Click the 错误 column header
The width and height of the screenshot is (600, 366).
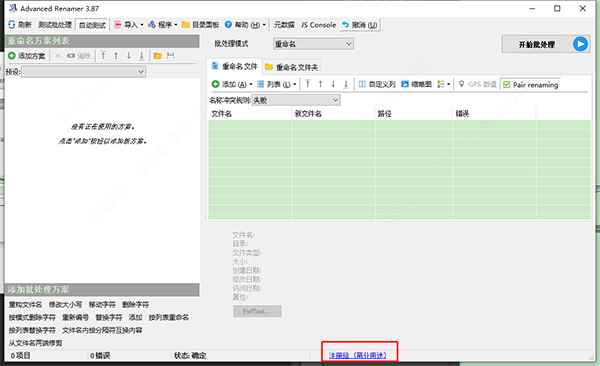click(x=494, y=114)
